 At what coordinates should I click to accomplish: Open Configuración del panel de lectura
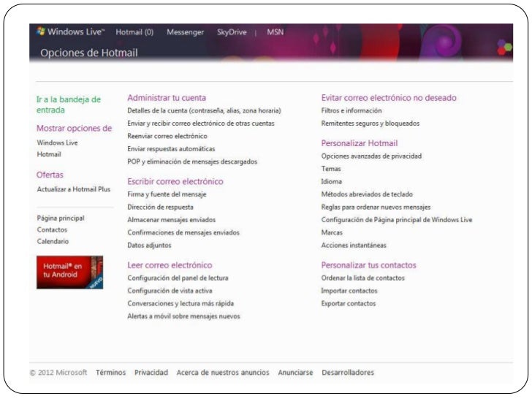[x=178, y=278]
